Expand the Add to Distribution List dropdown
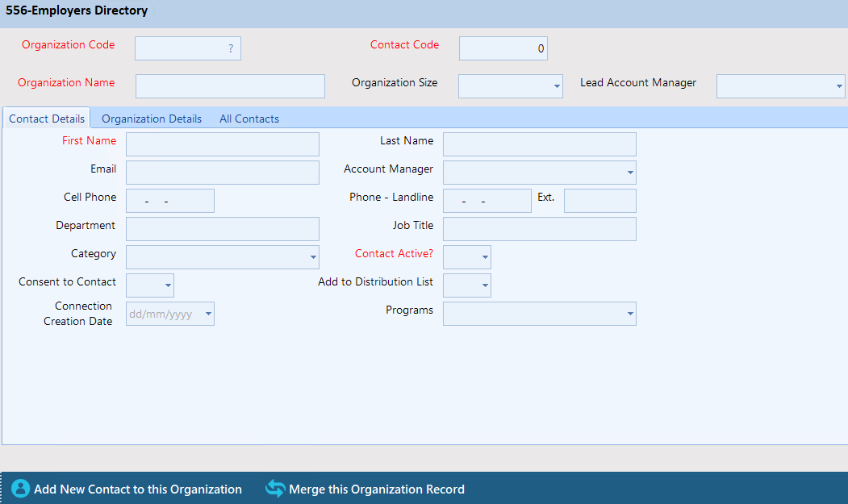This screenshot has height=504, width=848. (x=484, y=285)
